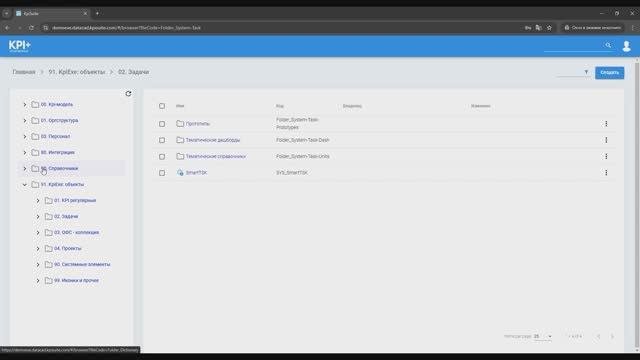The height and width of the screenshot is (360, 640).
Task: Open the three-dot menu for the Прототипы row
Action: click(x=606, y=124)
